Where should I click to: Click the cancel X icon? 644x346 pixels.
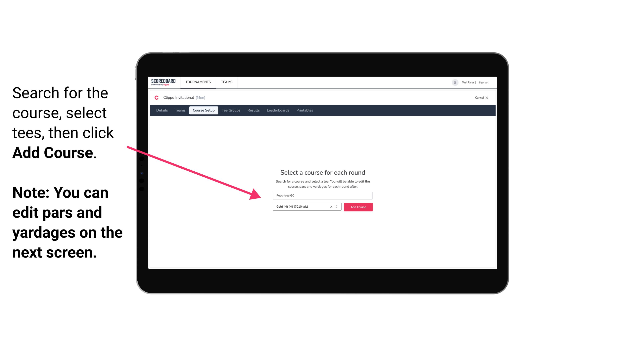click(x=490, y=98)
